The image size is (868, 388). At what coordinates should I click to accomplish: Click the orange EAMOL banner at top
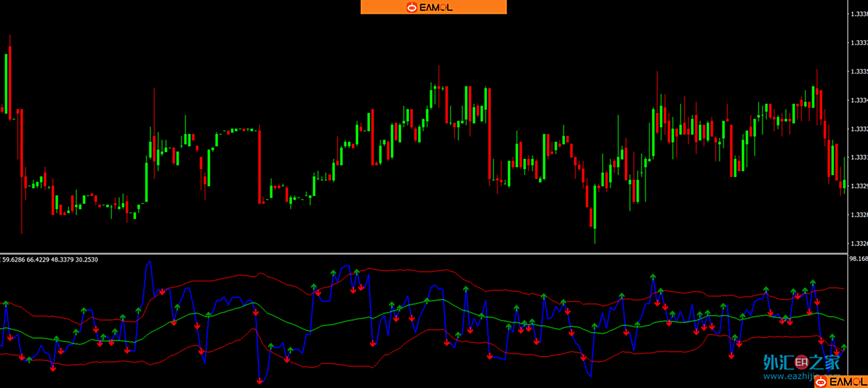tap(433, 7)
